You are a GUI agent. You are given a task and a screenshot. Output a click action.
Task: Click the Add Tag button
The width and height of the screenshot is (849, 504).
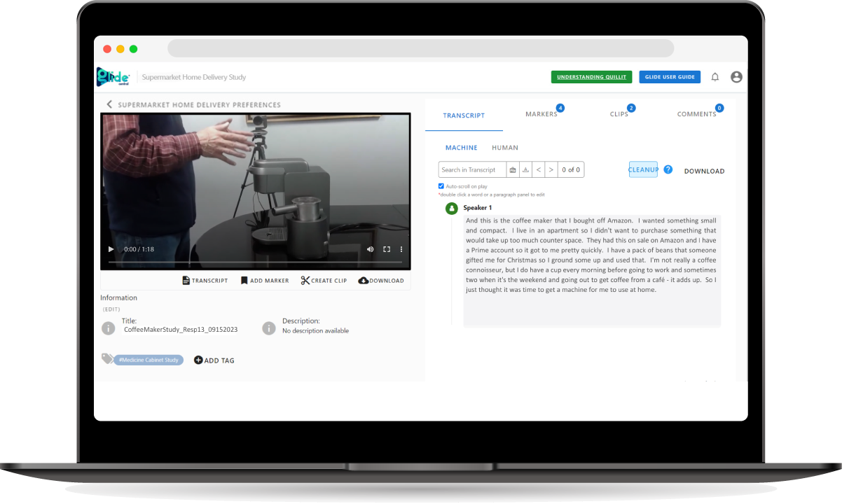[x=214, y=360]
